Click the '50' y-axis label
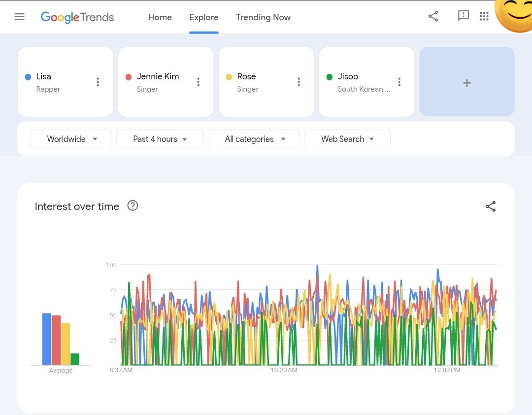This screenshot has height=415, width=532. tap(113, 315)
